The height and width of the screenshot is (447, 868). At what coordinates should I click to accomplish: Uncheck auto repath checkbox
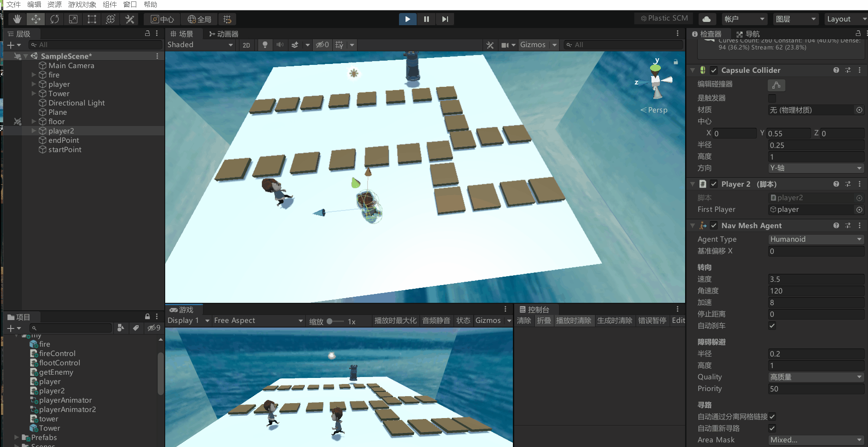tap(772, 428)
